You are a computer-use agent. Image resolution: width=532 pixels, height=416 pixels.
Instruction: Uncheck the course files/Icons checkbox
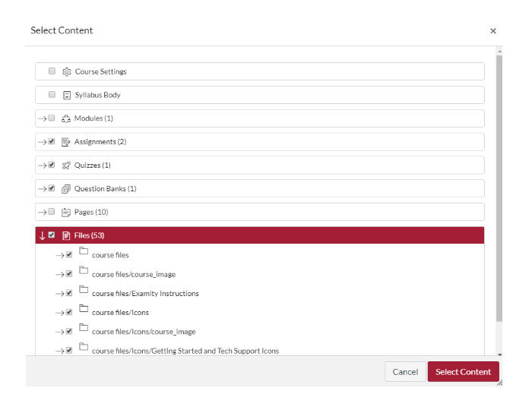click(69, 312)
